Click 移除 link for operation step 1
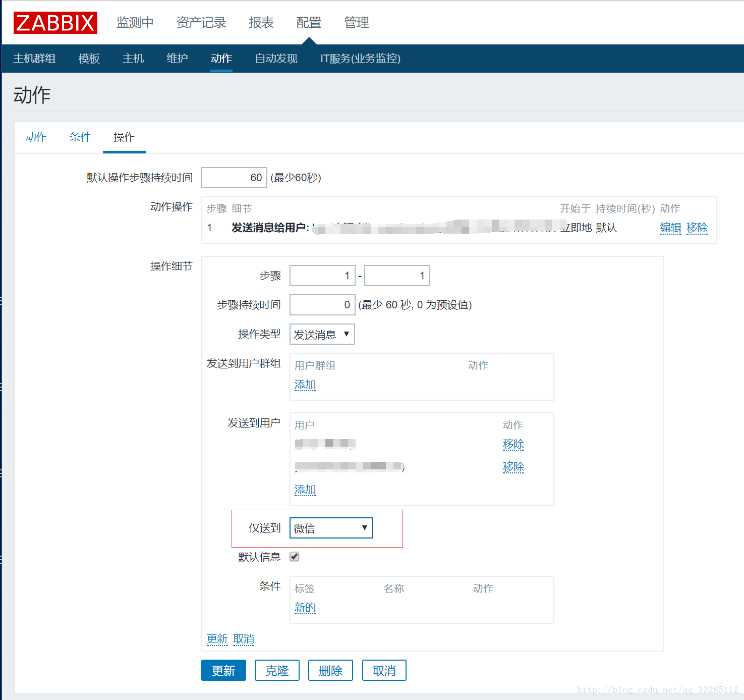Screen dimensions: 744x700 coord(697,228)
